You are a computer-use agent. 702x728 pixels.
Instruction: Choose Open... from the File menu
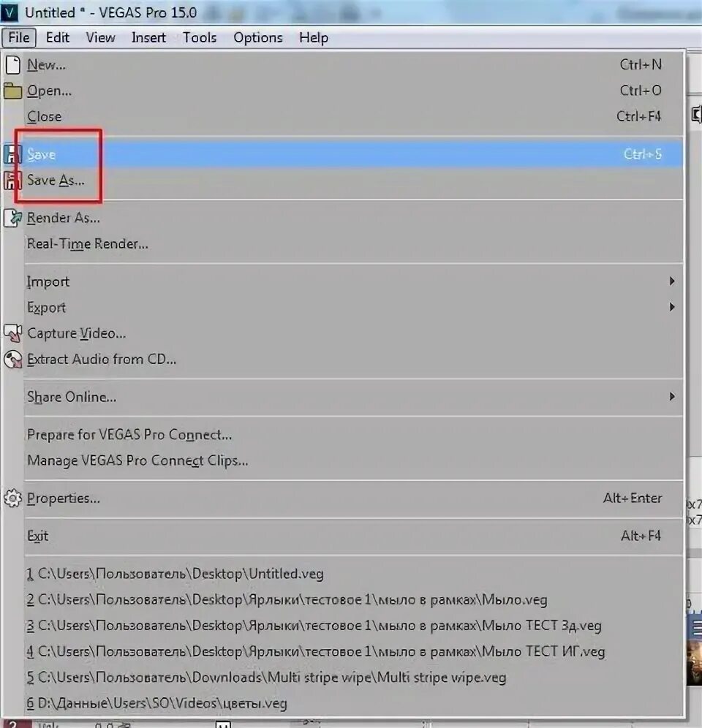[344, 91]
